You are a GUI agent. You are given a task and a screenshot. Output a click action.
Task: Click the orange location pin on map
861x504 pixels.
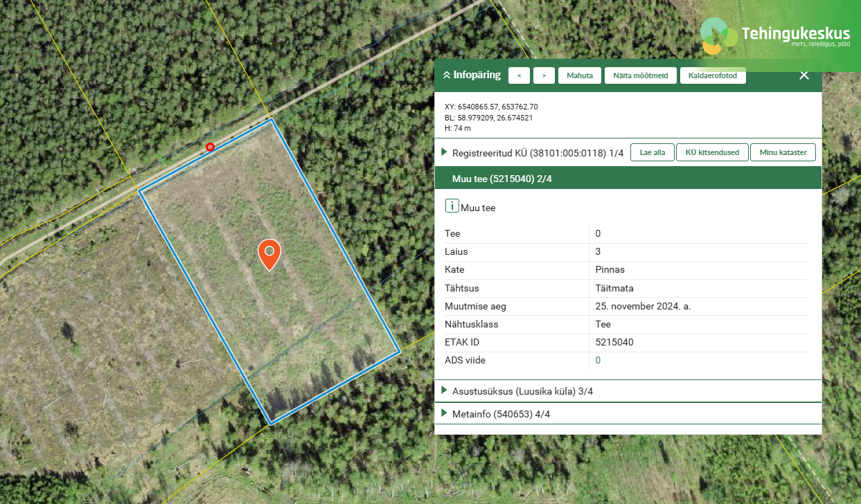(x=269, y=254)
